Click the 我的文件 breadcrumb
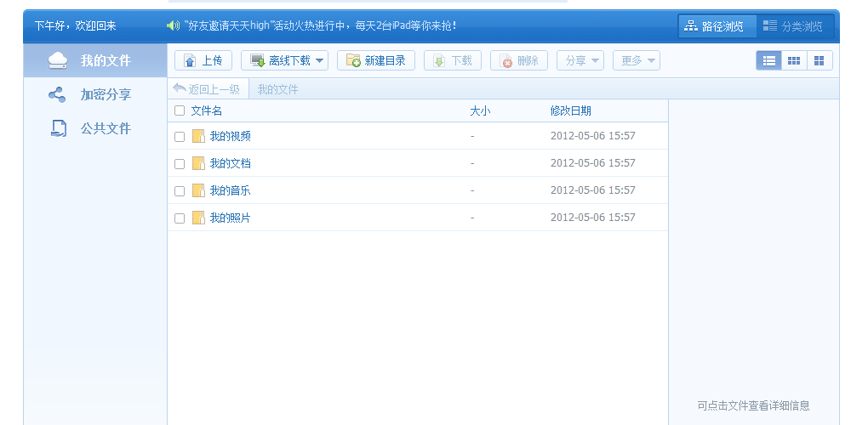Screen dimensions: 868x425 point(278,89)
